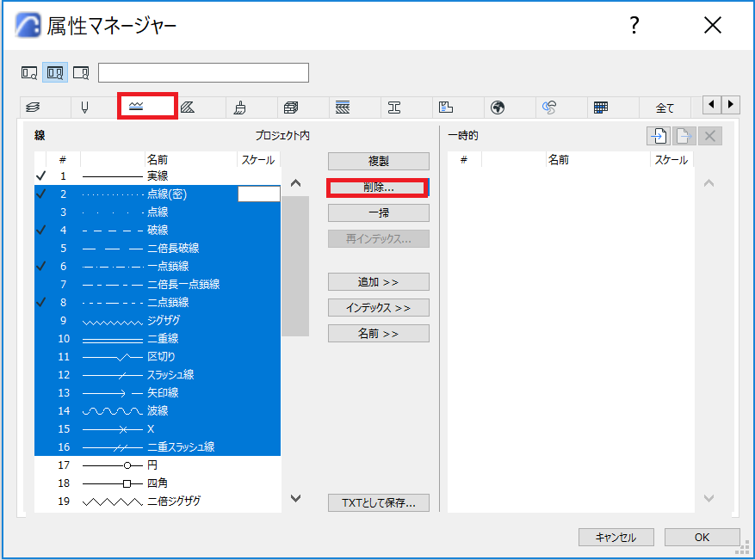Click TXTとして保存... button
755x560 pixels.
[379, 502]
